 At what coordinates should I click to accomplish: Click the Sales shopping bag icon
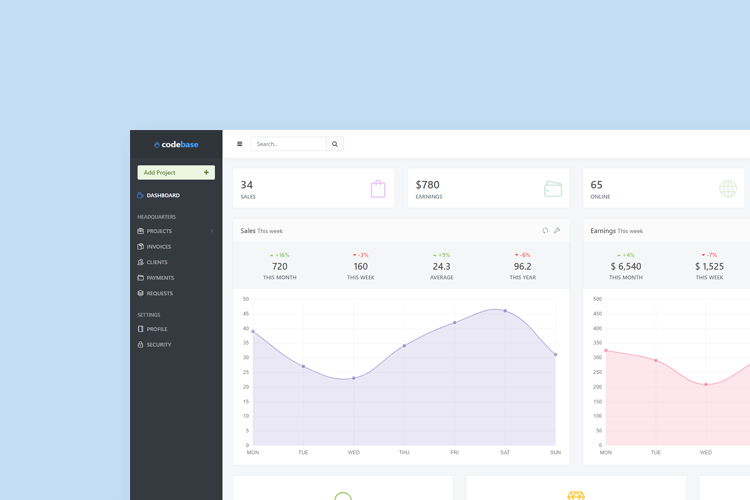(378, 189)
